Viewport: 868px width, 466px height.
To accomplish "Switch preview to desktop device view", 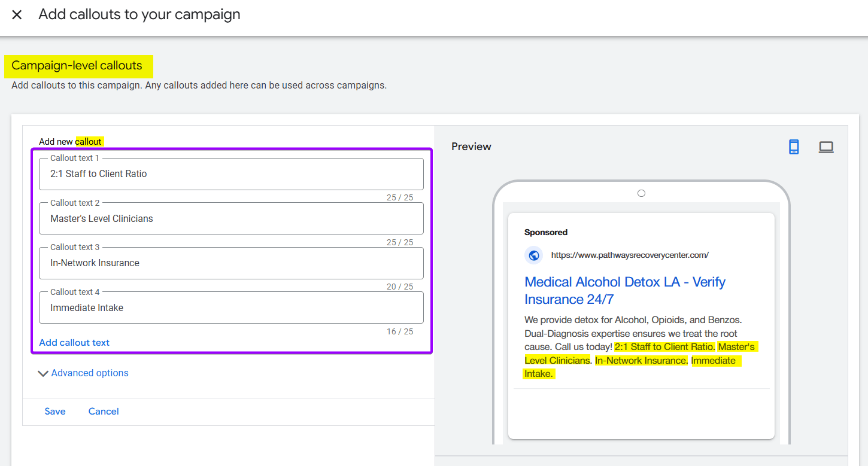I will [x=826, y=147].
